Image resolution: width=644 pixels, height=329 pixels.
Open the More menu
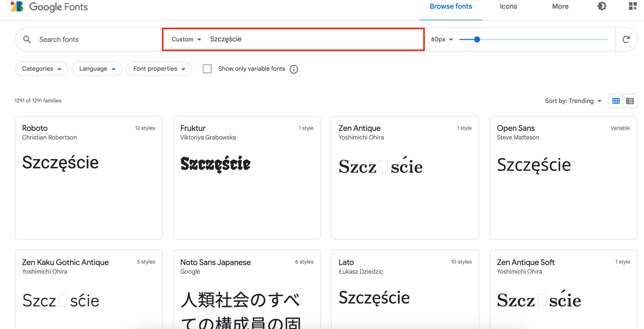pos(560,6)
